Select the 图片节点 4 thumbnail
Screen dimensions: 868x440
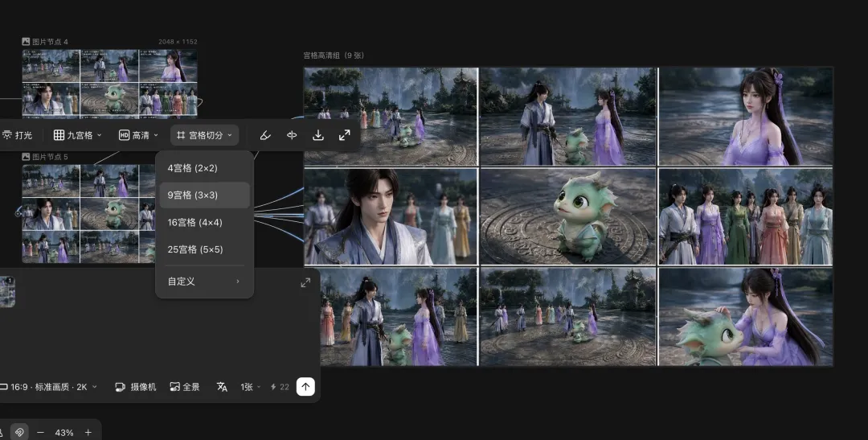point(109,83)
